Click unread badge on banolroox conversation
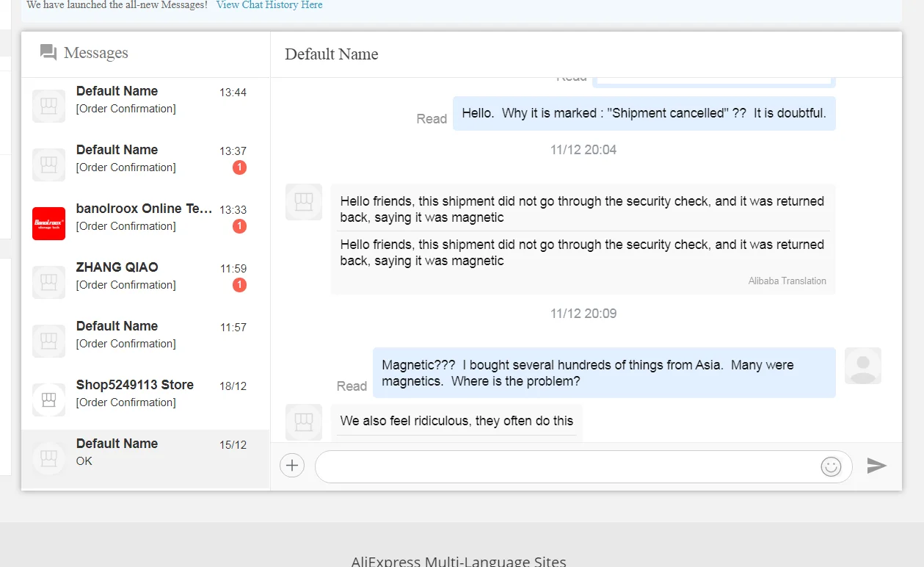Screen dimensions: 924x567 tap(239, 226)
